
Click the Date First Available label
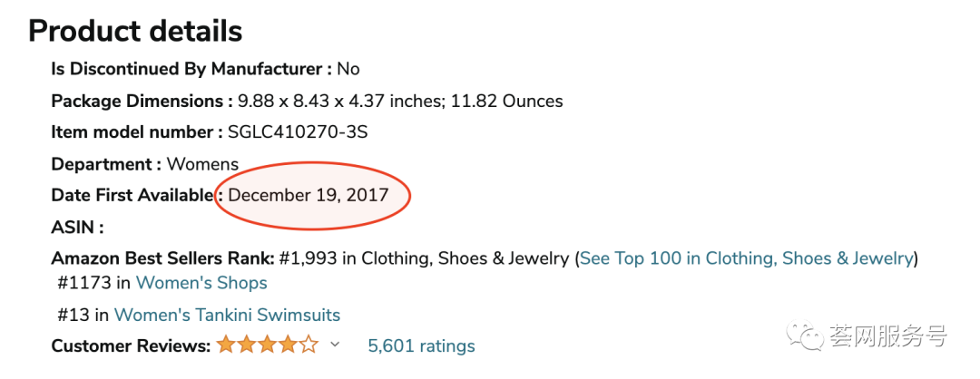(132, 195)
